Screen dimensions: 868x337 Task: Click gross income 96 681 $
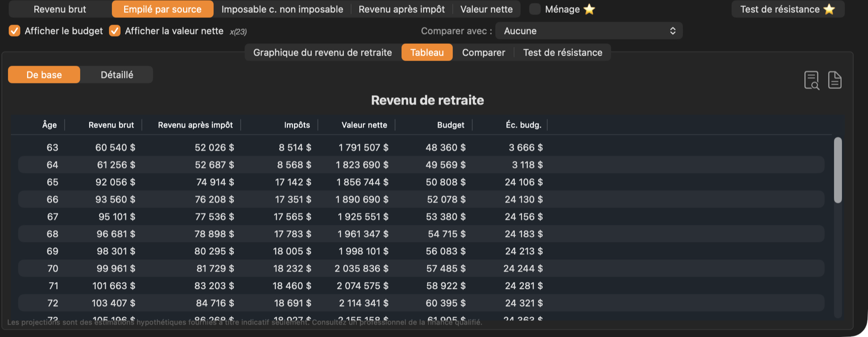coord(116,234)
